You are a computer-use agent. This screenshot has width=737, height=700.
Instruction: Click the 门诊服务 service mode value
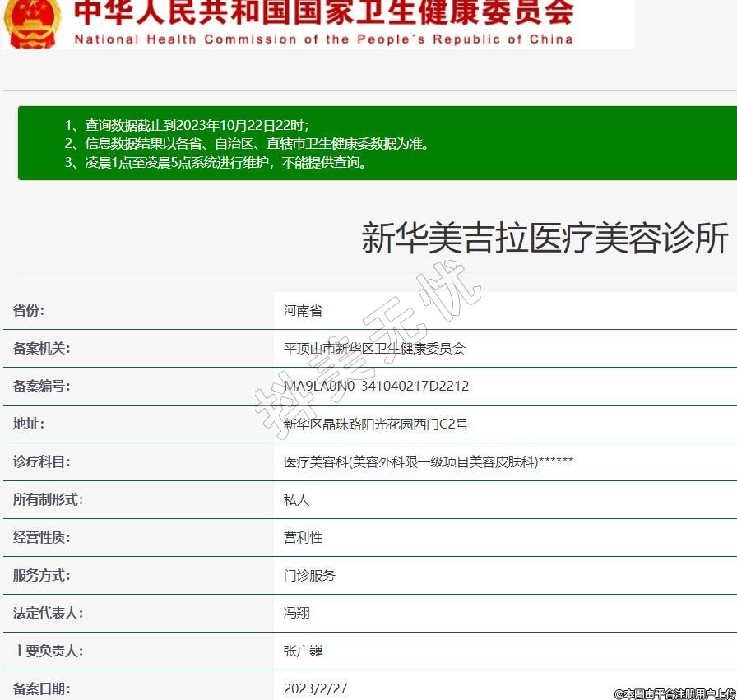click(x=309, y=576)
